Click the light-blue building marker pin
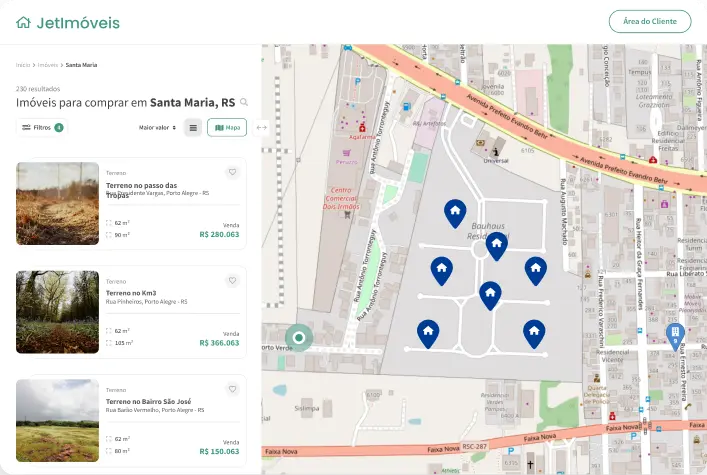 tap(675, 336)
